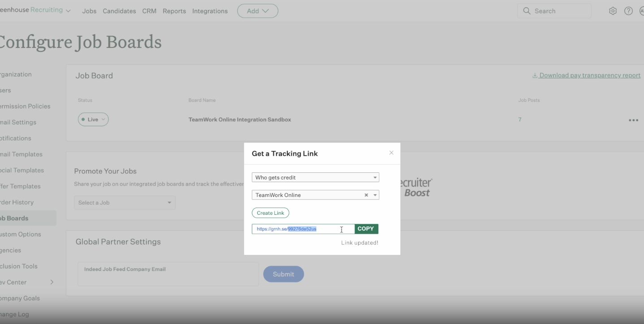Click the Indeed Job Feed Company Email field
Viewport: 644px width, 324px height.
pos(168,274)
